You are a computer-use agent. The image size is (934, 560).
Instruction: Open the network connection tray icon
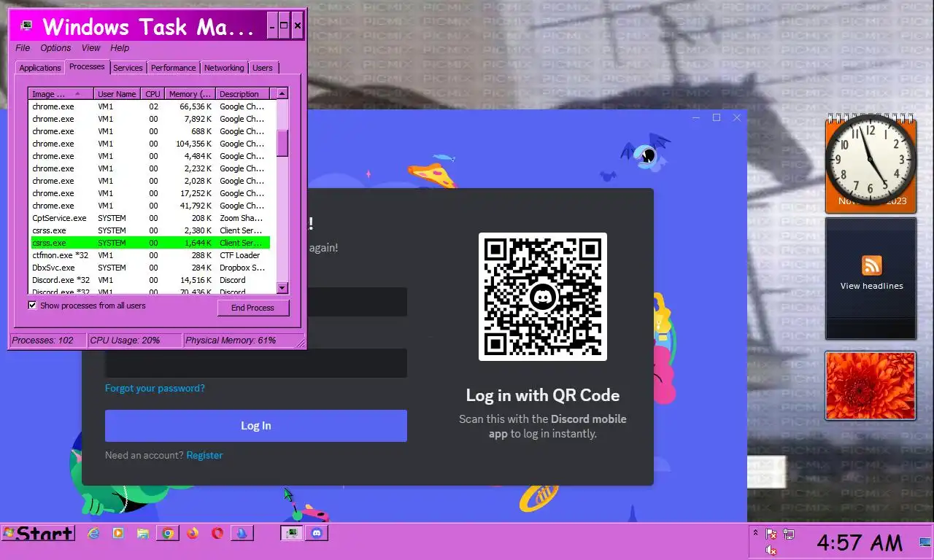[x=789, y=534]
